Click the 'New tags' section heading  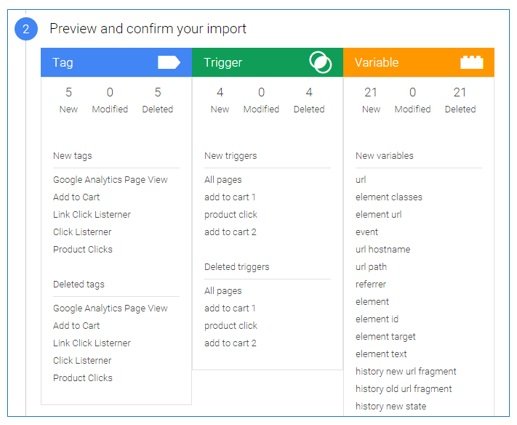[x=72, y=156]
